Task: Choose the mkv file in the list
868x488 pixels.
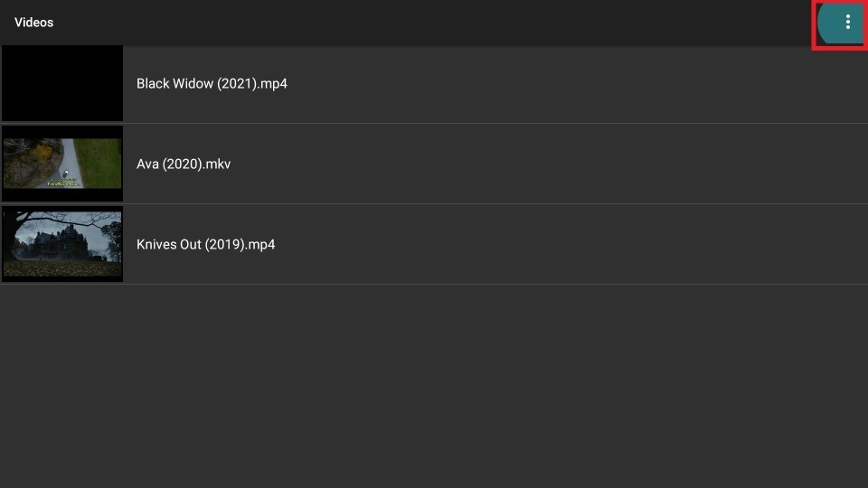Action: point(434,164)
